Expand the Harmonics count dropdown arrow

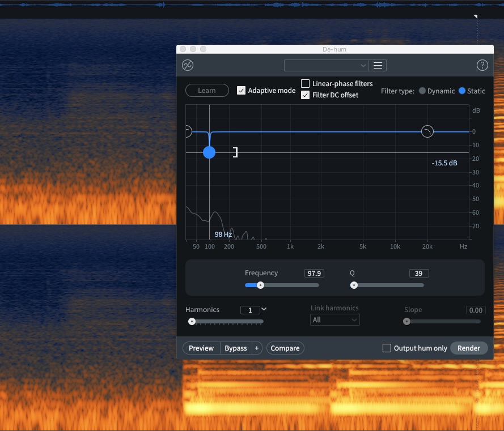tap(264, 309)
